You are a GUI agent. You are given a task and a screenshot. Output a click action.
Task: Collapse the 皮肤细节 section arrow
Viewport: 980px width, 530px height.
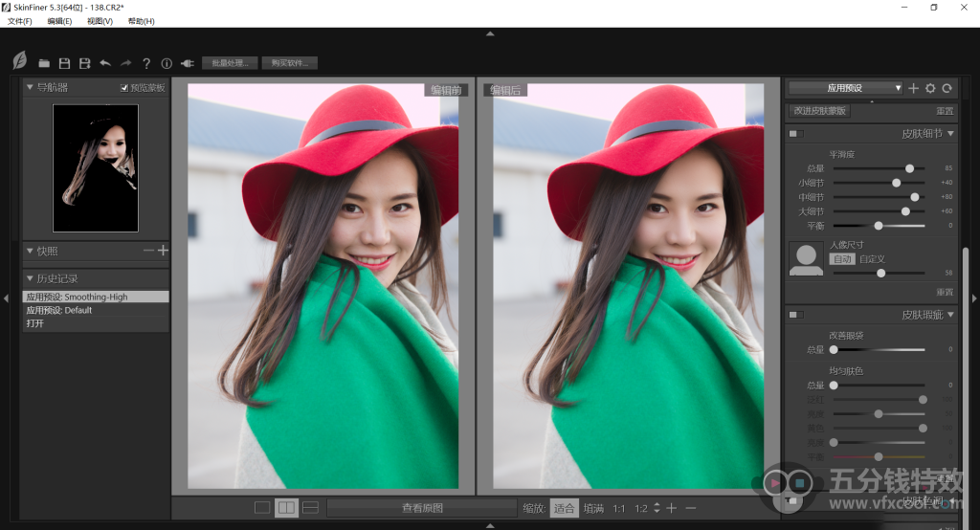click(x=950, y=134)
